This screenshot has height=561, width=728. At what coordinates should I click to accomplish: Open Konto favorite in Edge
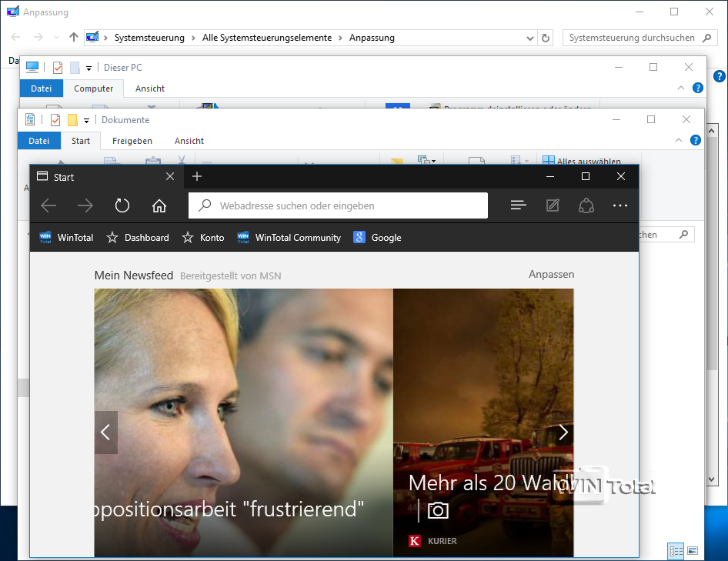pos(203,238)
